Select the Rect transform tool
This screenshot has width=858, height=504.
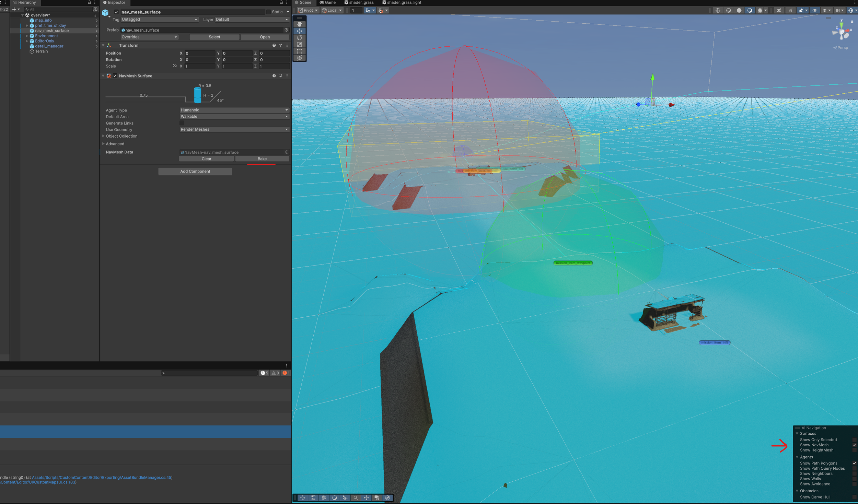(x=299, y=51)
